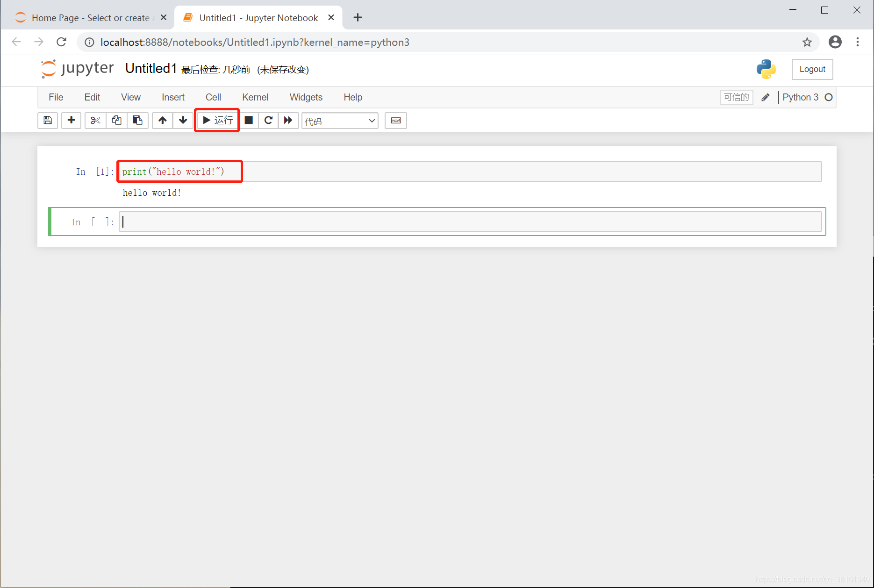Open the Edit menu

(92, 97)
